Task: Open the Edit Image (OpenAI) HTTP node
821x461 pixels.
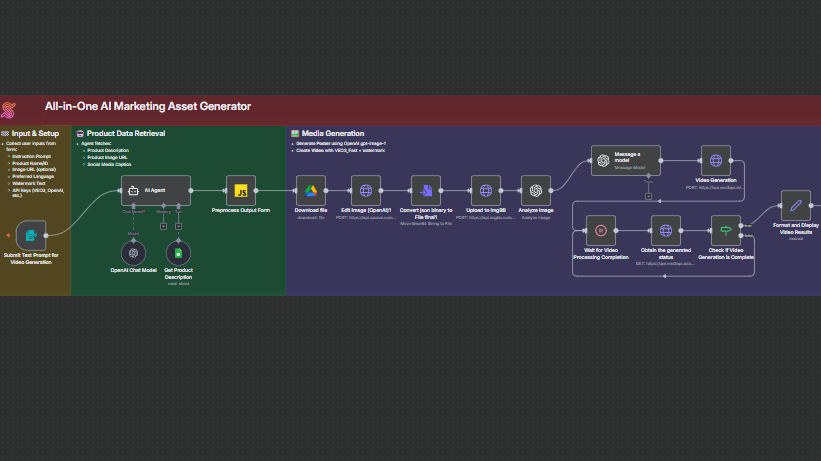Action: pyautogui.click(x=366, y=190)
